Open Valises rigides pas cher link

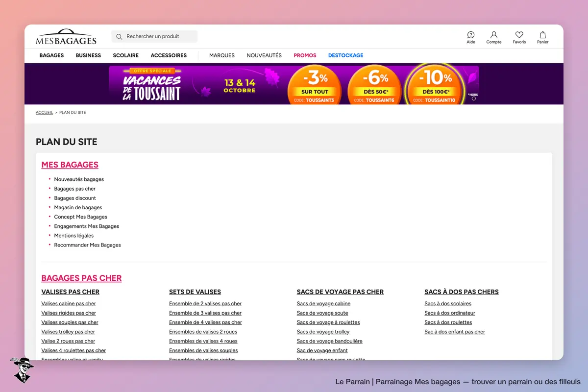[69, 313]
